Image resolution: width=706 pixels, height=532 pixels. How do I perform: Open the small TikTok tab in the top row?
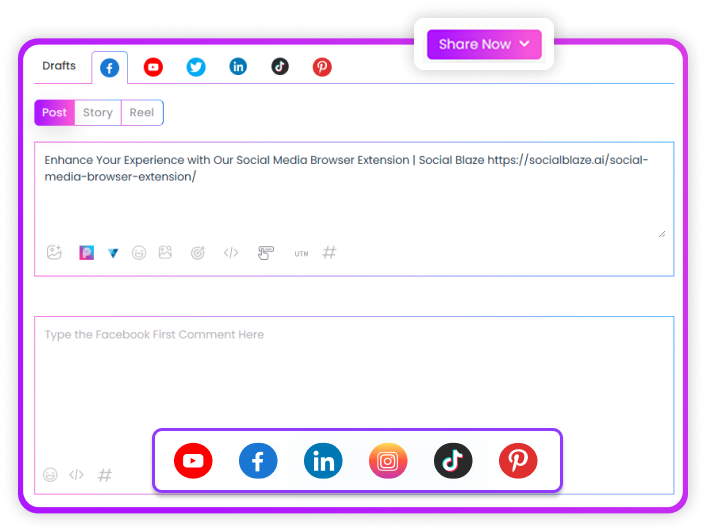click(280, 67)
